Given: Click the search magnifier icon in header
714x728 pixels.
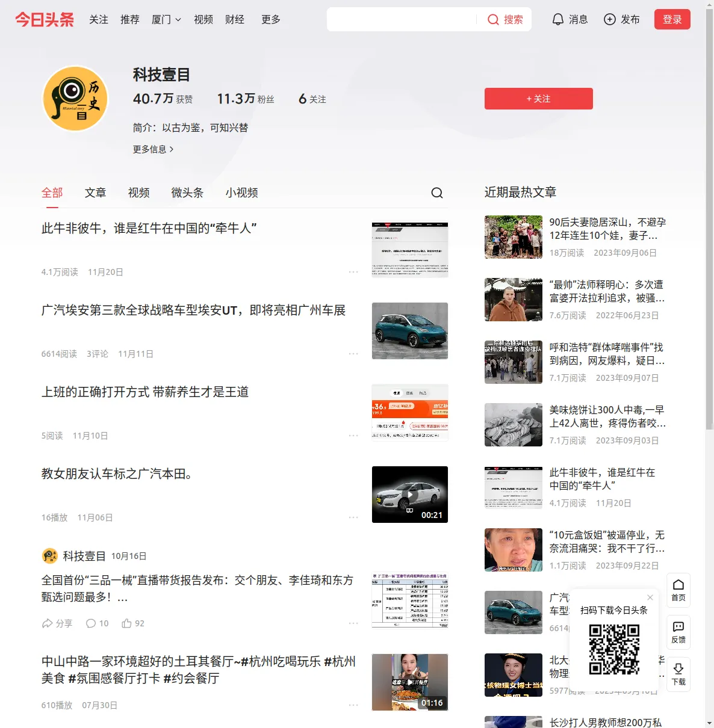Looking at the screenshot, I should click(x=493, y=20).
